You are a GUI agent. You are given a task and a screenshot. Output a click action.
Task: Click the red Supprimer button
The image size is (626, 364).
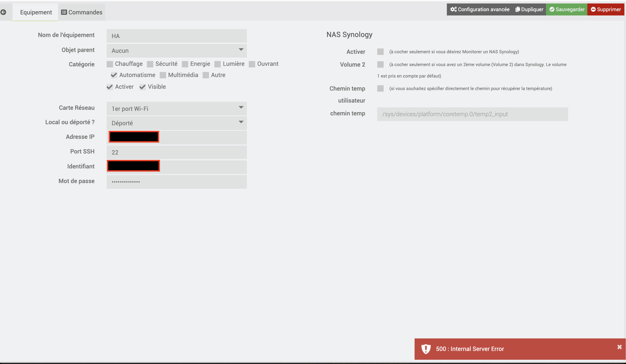click(606, 10)
